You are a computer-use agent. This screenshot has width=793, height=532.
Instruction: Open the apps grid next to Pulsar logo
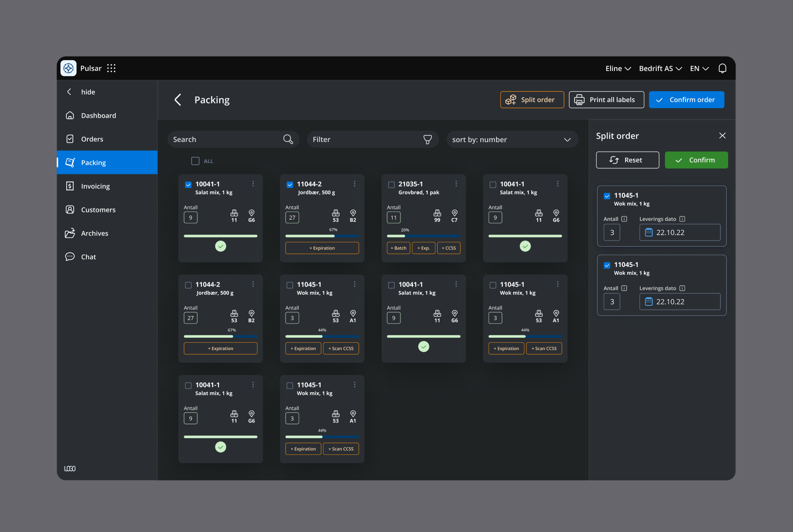pos(111,68)
